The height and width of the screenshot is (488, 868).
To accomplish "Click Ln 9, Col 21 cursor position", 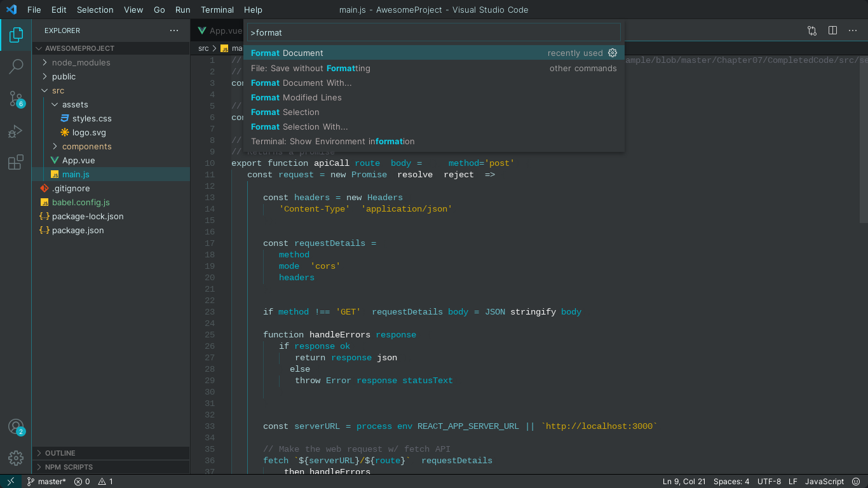I will point(684,482).
